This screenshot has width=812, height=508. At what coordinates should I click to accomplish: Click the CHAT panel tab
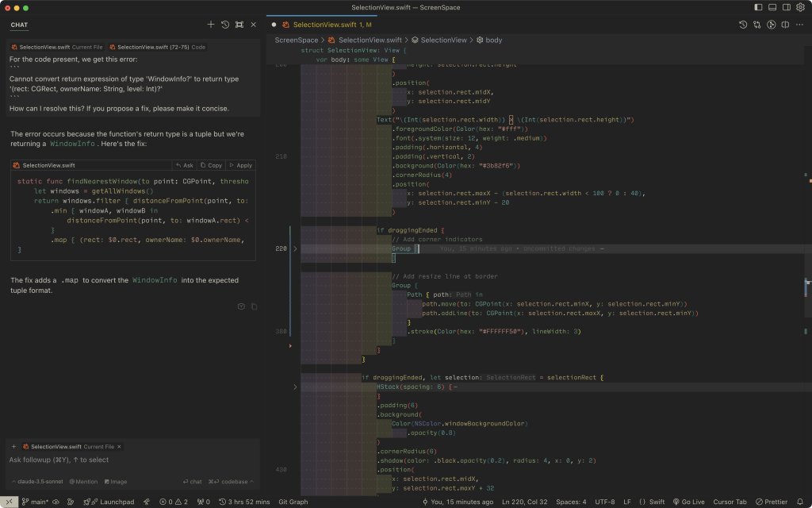pos(19,25)
